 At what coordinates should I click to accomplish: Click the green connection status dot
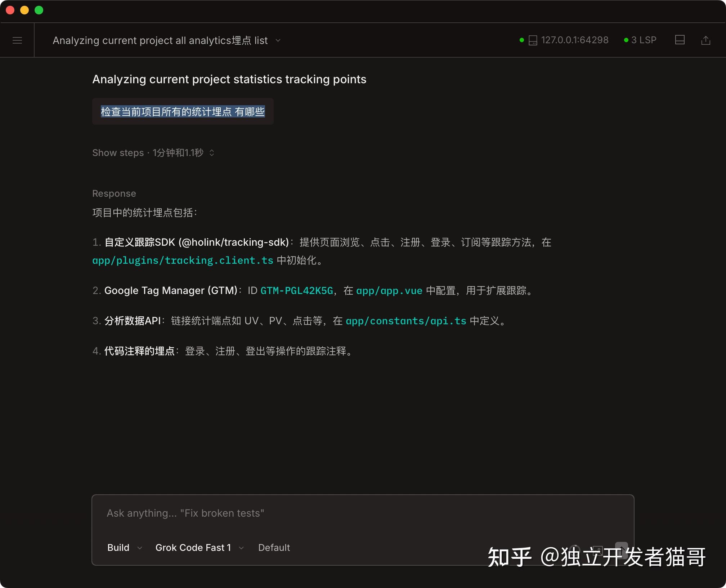(x=521, y=40)
